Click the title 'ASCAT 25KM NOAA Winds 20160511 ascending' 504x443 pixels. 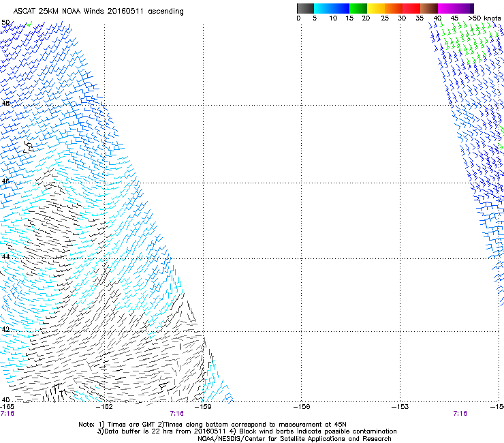pyautogui.click(x=98, y=12)
